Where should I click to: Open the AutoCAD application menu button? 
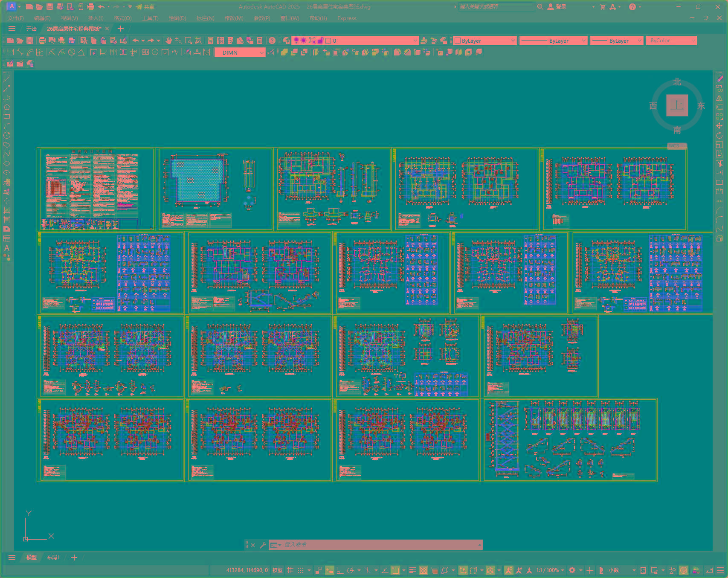click(x=12, y=6)
